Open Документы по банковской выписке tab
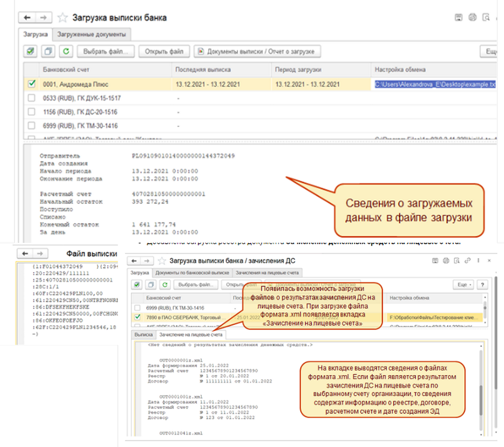This screenshot has height=447, width=504. pyautogui.click(x=192, y=273)
